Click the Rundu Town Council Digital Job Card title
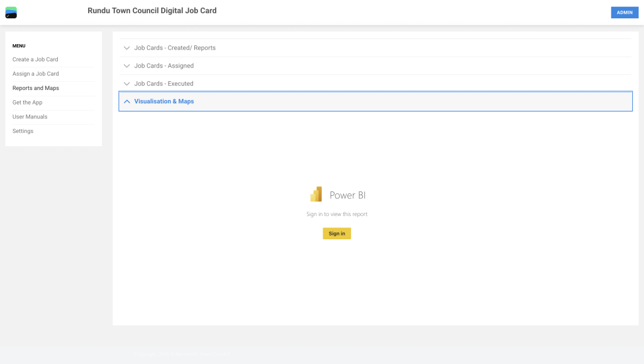Screen dimensions: 644x364 152,11
